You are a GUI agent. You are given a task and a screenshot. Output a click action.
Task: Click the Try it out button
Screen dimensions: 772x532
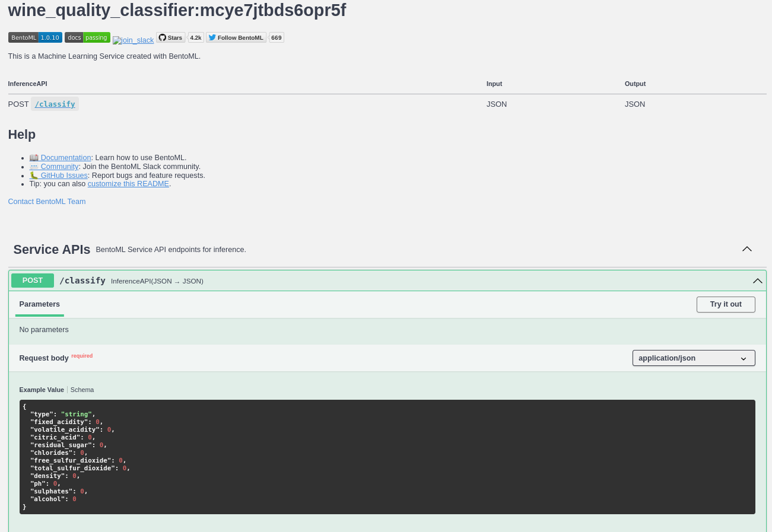click(x=726, y=304)
